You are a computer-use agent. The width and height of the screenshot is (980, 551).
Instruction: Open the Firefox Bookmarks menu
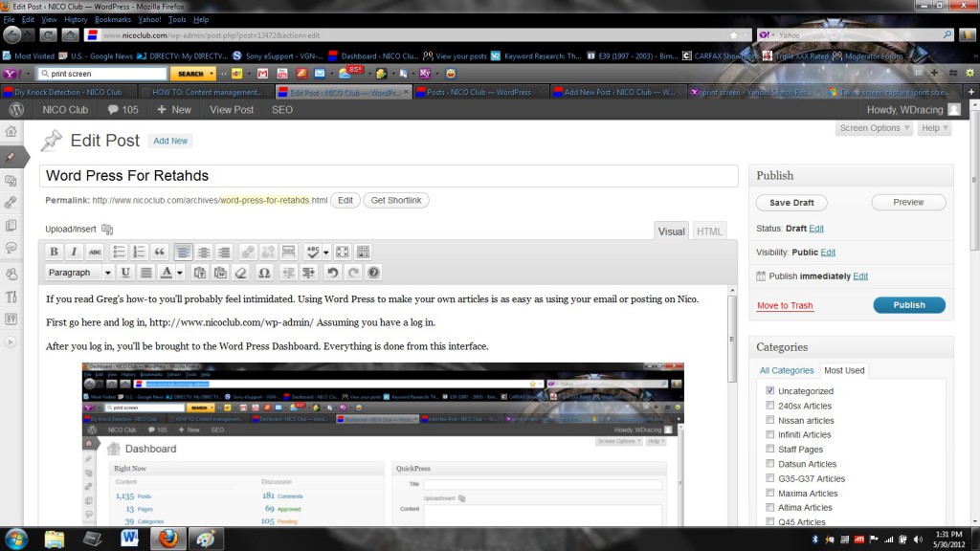click(113, 19)
